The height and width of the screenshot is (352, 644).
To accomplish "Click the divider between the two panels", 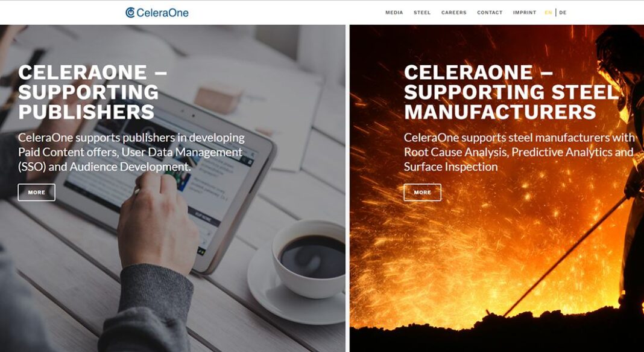I will point(347,188).
